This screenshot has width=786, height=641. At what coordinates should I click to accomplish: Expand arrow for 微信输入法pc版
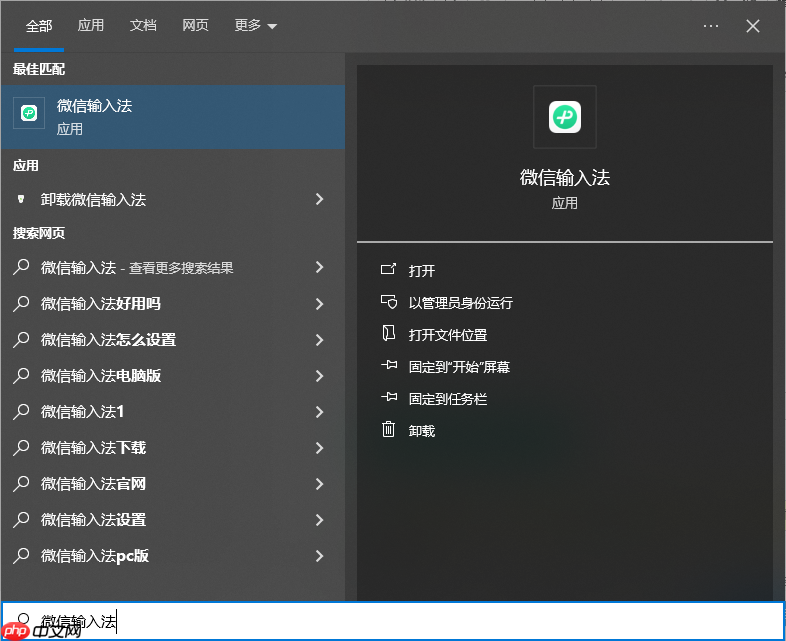tap(320, 556)
